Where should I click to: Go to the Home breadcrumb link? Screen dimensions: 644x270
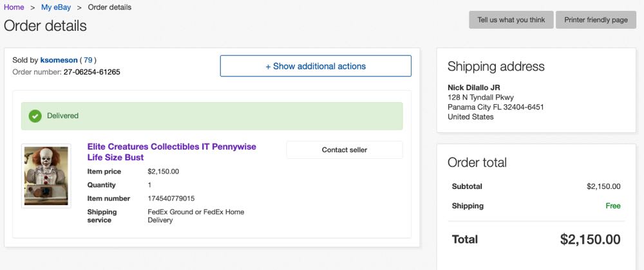[x=14, y=8]
